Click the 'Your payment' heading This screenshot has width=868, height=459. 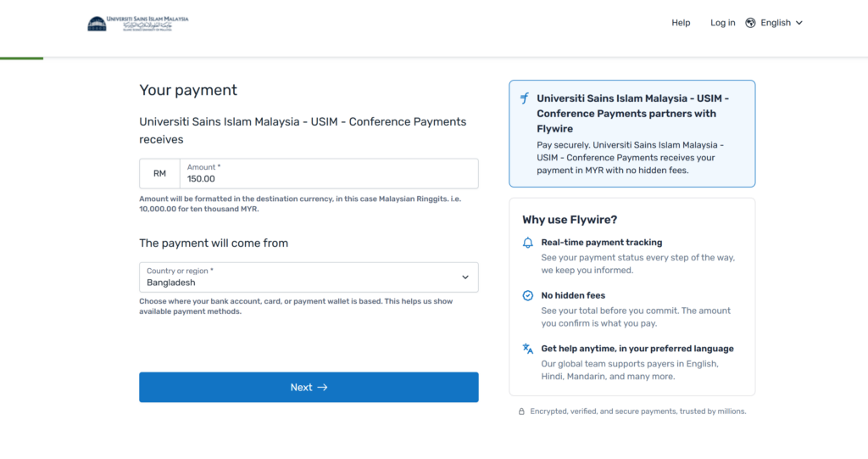pyautogui.click(x=188, y=91)
